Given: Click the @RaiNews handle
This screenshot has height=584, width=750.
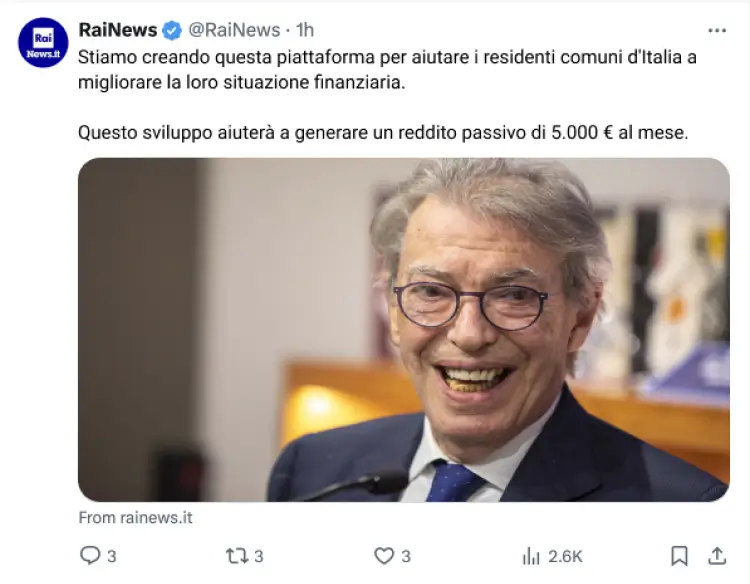Looking at the screenshot, I should pos(234,30).
